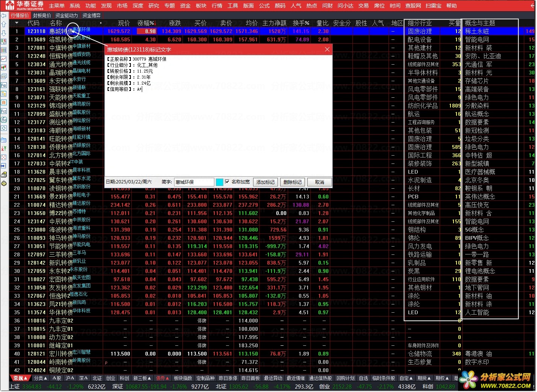The height and width of the screenshot is (392, 537).
Task: Click the 创业 index in status bar
Action: [x=325, y=386]
